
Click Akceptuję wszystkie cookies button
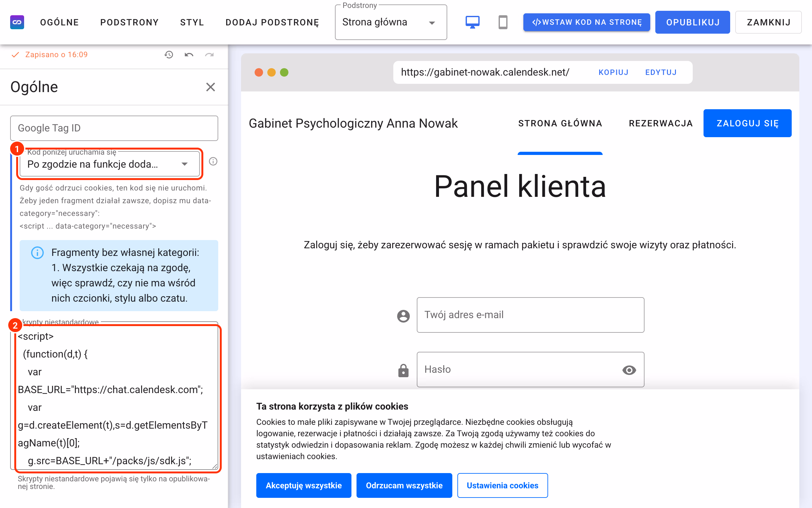pos(304,485)
